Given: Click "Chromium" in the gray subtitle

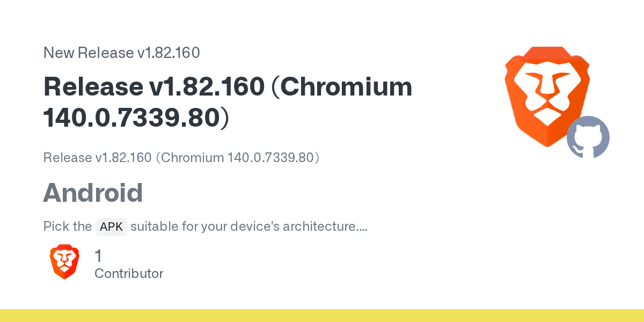Looking at the screenshot, I should [x=192, y=158].
